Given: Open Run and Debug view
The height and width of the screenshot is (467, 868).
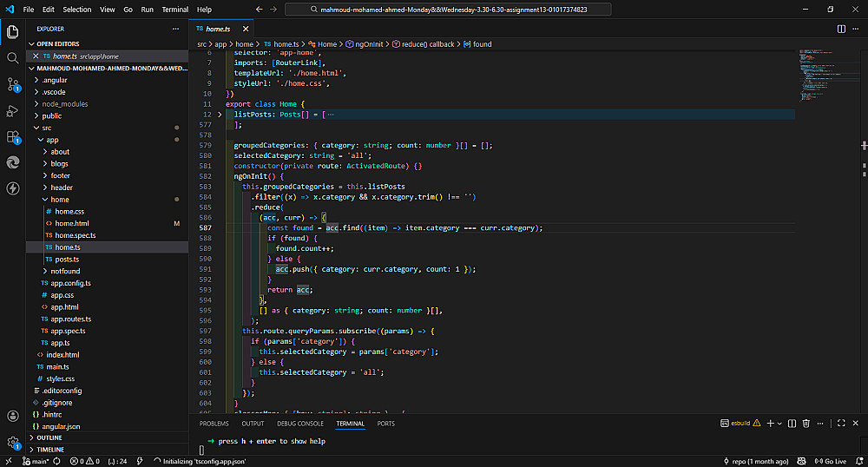Looking at the screenshot, I should pyautogui.click(x=13, y=110).
